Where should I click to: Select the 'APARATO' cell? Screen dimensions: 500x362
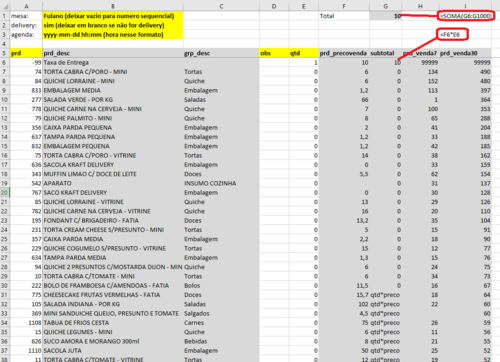point(113,183)
